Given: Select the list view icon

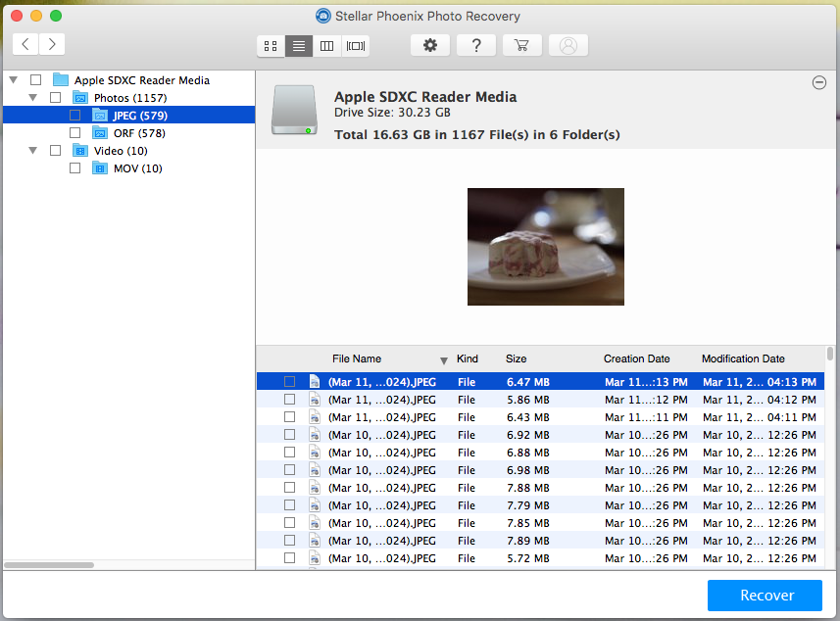Looking at the screenshot, I should click(x=299, y=45).
